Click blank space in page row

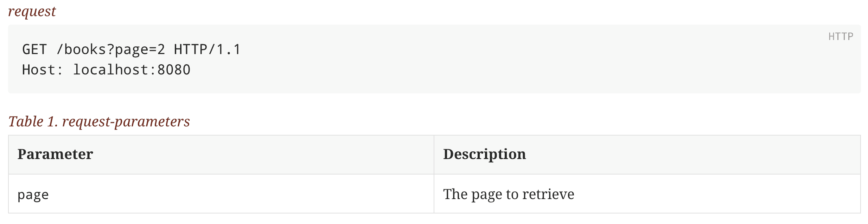[x=246, y=194]
